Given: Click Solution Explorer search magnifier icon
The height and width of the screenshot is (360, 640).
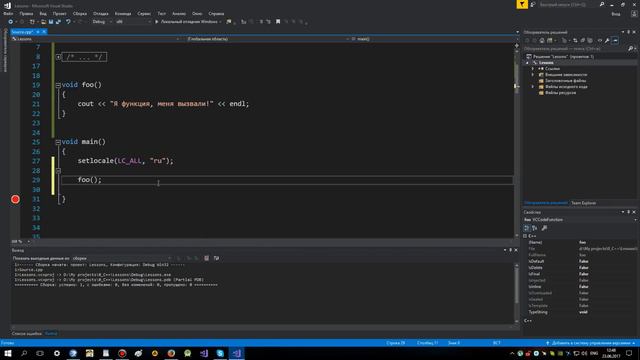Looking at the screenshot, I should tap(630, 49).
